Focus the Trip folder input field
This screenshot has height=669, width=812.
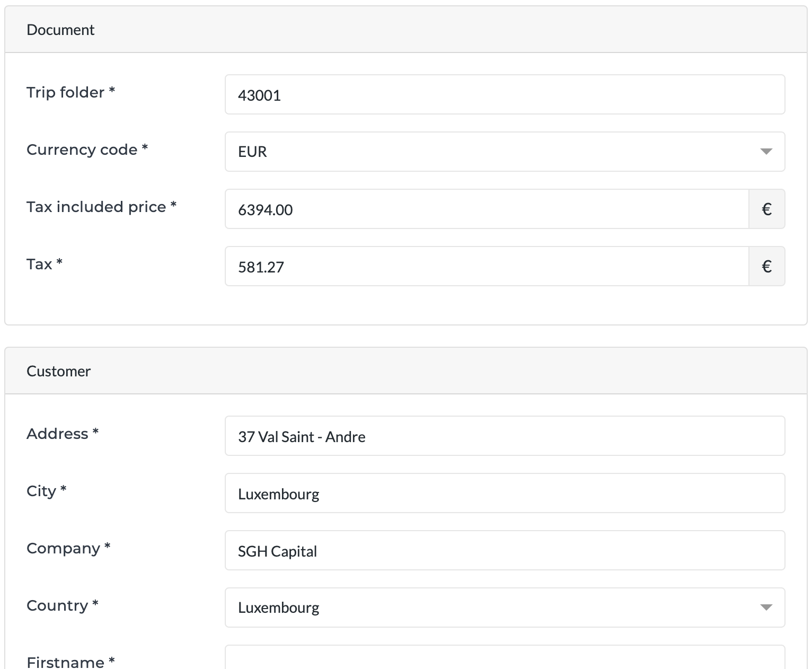tap(505, 95)
